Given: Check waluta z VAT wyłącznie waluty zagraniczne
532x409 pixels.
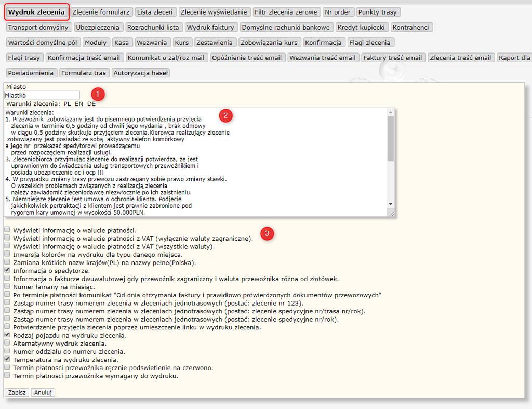Looking at the screenshot, I should pyautogui.click(x=7, y=238).
